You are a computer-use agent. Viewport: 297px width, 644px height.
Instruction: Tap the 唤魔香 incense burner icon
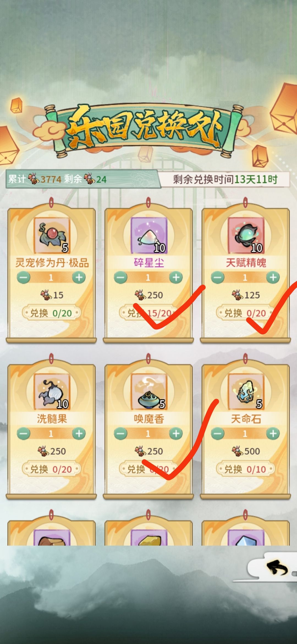pos(149,392)
